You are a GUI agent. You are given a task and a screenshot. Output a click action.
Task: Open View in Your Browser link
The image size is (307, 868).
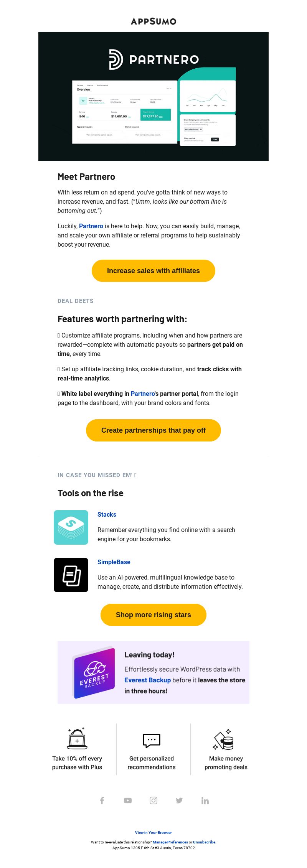click(x=153, y=833)
